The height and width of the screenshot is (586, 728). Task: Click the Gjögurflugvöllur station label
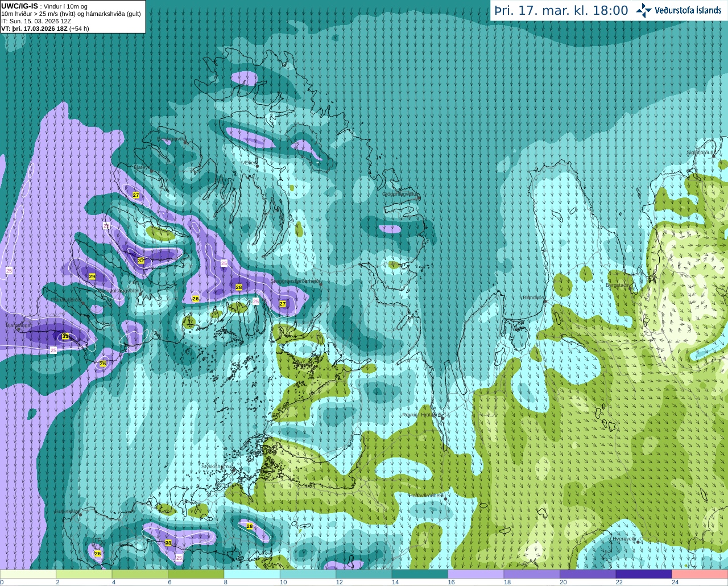click(400, 194)
